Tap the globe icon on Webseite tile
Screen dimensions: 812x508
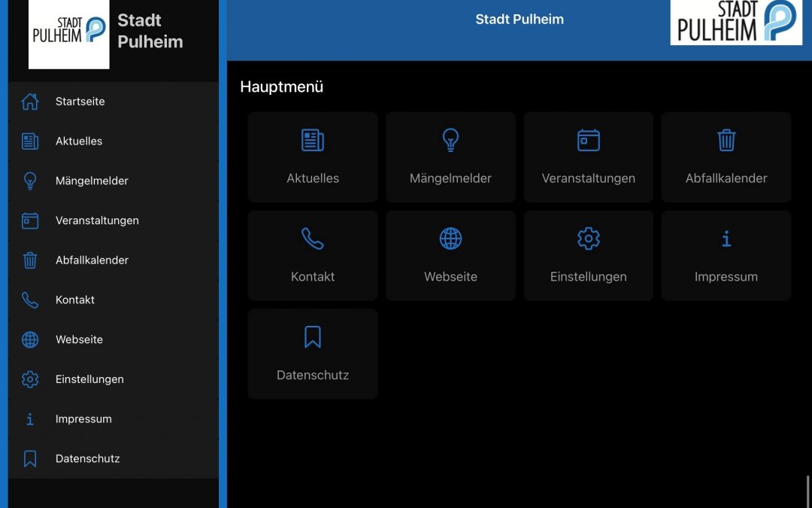[450, 239]
